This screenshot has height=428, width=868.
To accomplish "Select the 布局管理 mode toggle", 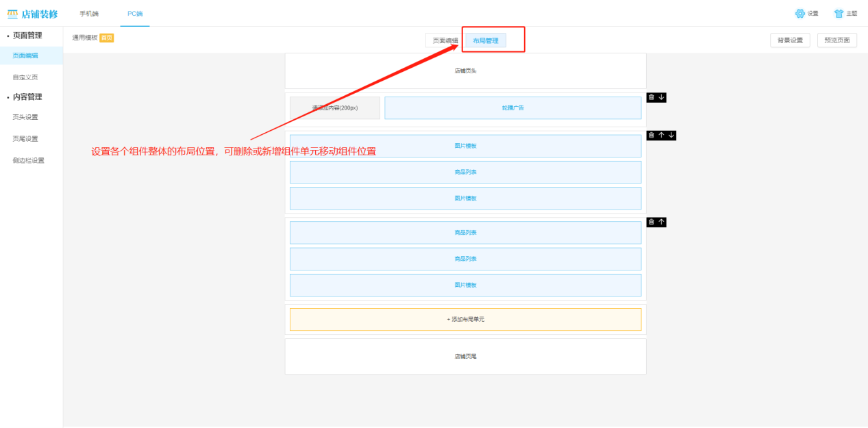I will [x=486, y=40].
